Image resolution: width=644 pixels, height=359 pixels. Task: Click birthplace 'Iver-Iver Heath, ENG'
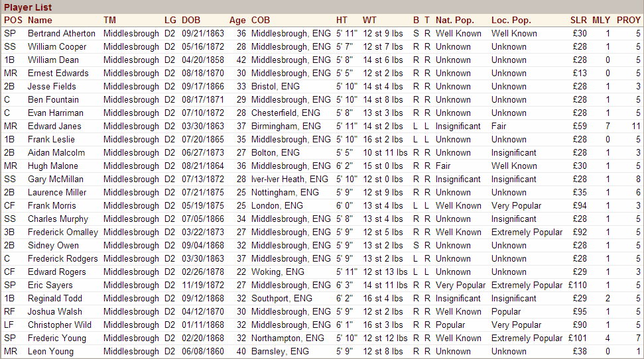click(x=290, y=179)
